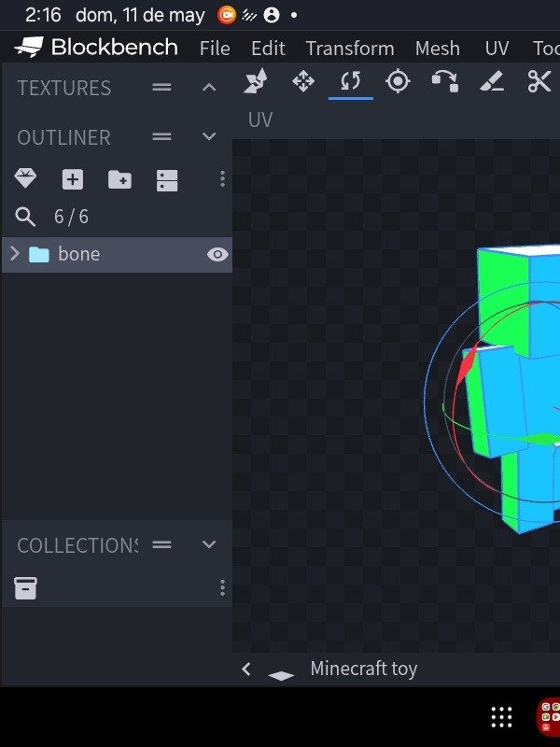Viewport: 560px width, 747px height.
Task: Select the Paint/Seam edit tool
Action: [x=492, y=81]
